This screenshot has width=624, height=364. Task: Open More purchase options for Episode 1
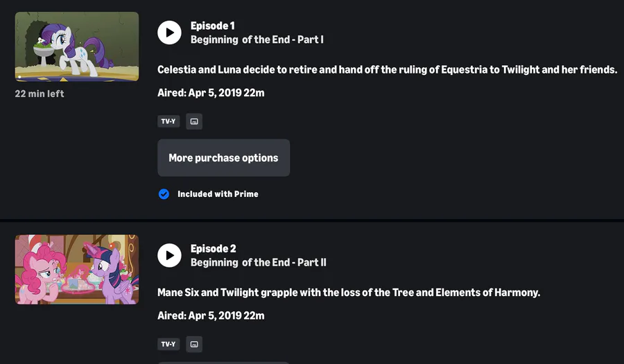pos(223,158)
